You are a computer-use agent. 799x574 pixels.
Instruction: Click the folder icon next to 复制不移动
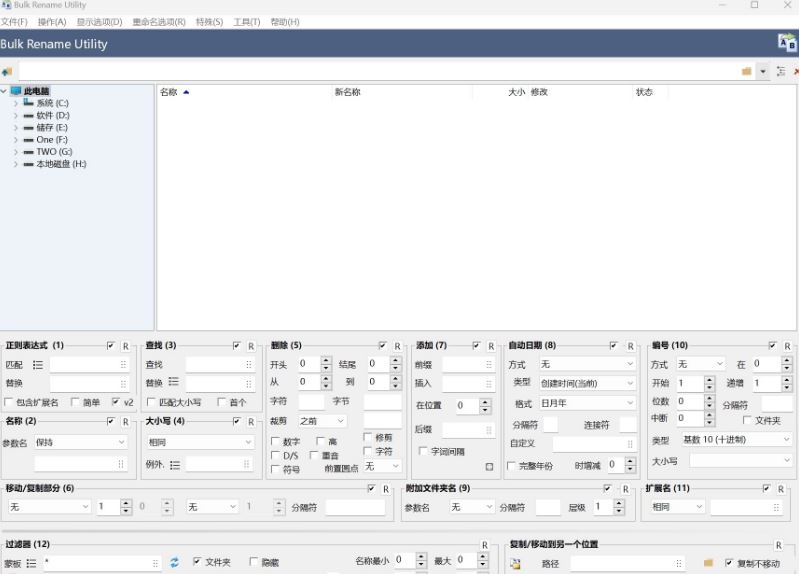pos(708,563)
